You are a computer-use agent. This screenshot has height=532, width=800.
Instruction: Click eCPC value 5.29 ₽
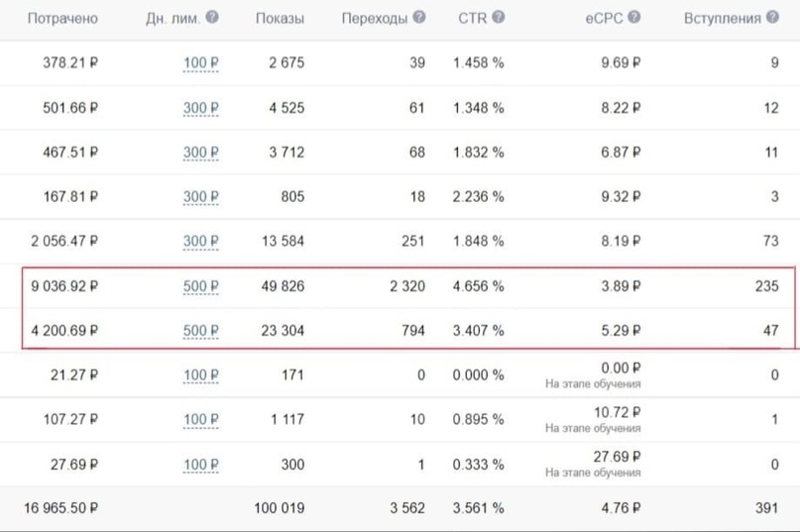(x=621, y=331)
